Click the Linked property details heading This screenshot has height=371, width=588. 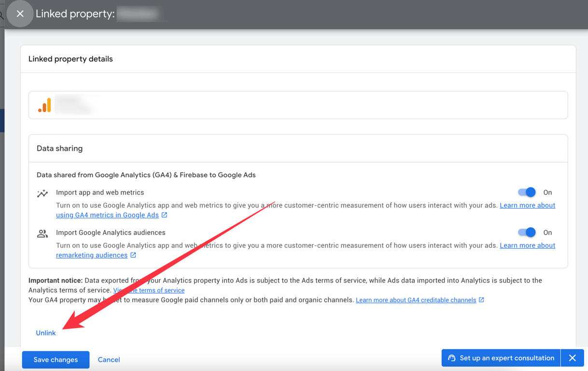[70, 59]
